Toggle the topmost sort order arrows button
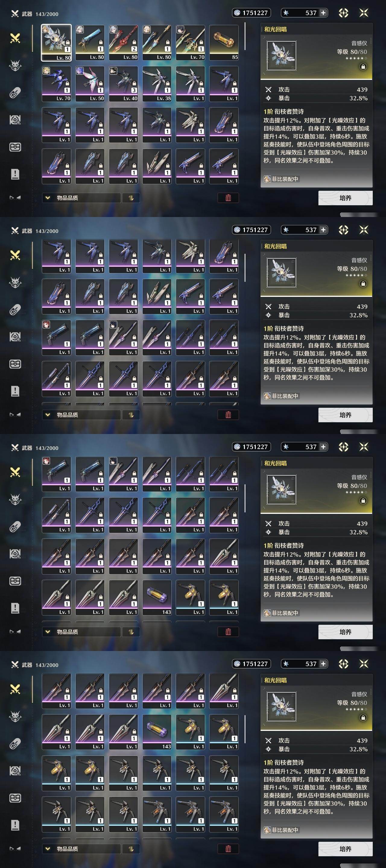Image resolution: width=386 pixels, height=868 pixels. pos(131,198)
